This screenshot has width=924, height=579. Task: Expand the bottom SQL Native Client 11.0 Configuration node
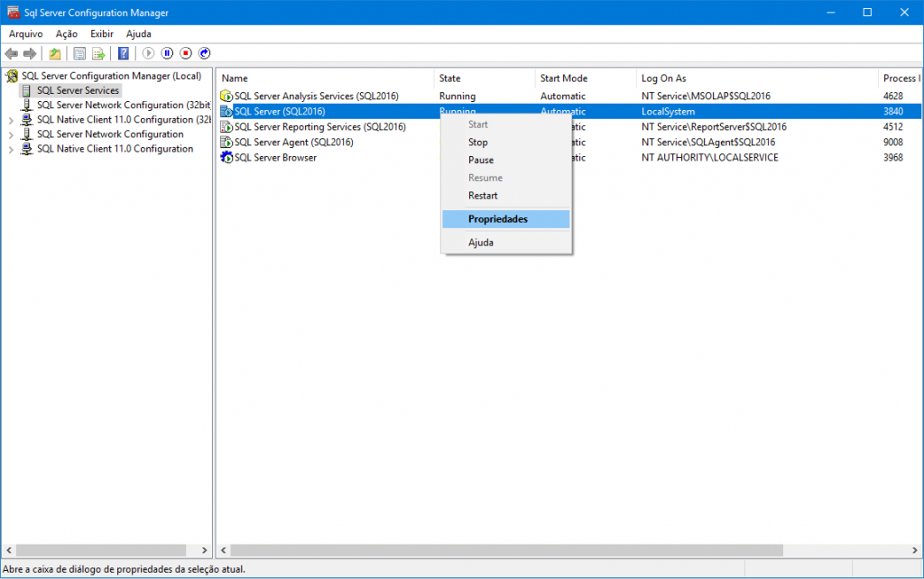11,150
